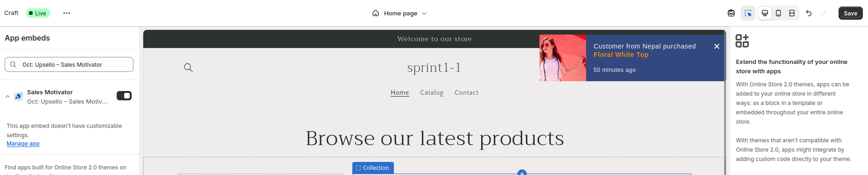Click the search magnifier in embeds field
Viewport: 868px width, 175px height.
point(13,64)
